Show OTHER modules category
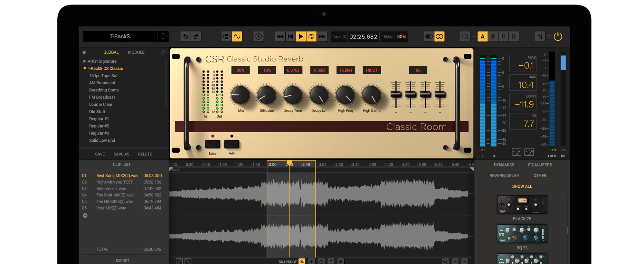 [540, 176]
